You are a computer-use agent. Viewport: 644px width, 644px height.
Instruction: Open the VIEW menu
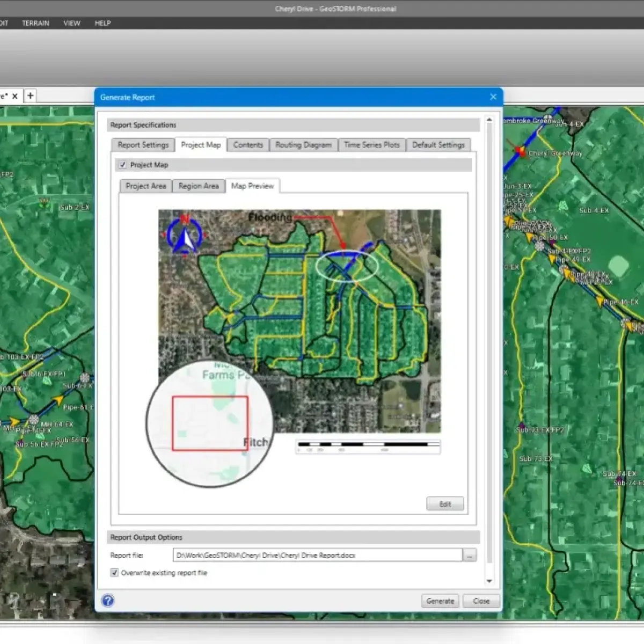tap(71, 23)
